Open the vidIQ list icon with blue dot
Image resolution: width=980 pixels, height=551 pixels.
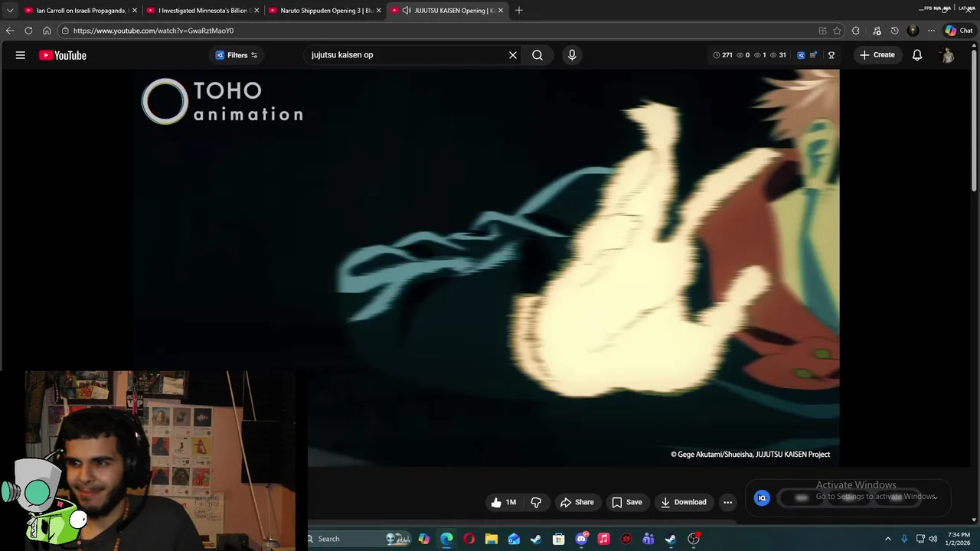click(813, 55)
